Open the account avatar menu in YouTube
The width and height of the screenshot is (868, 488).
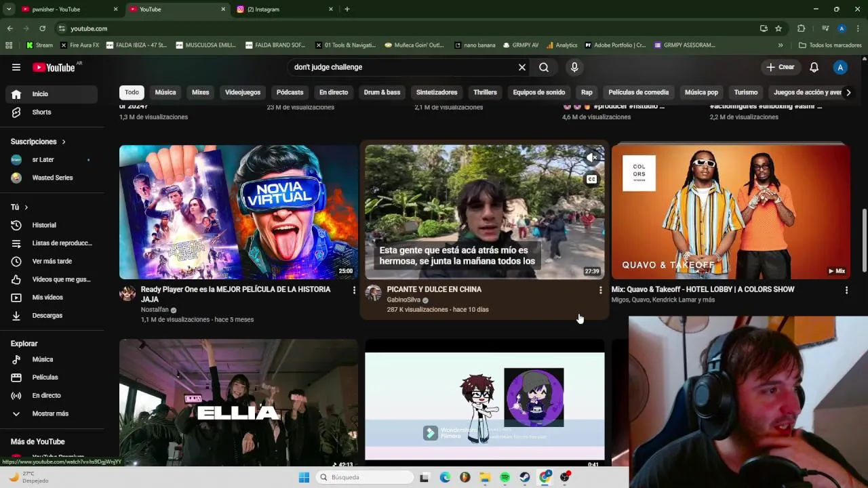[x=840, y=67]
